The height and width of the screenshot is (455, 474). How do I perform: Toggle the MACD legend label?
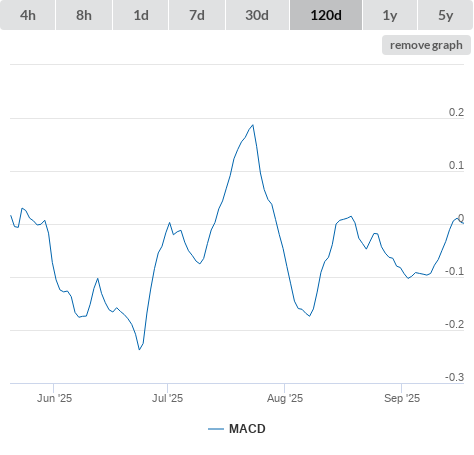click(x=247, y=429)
